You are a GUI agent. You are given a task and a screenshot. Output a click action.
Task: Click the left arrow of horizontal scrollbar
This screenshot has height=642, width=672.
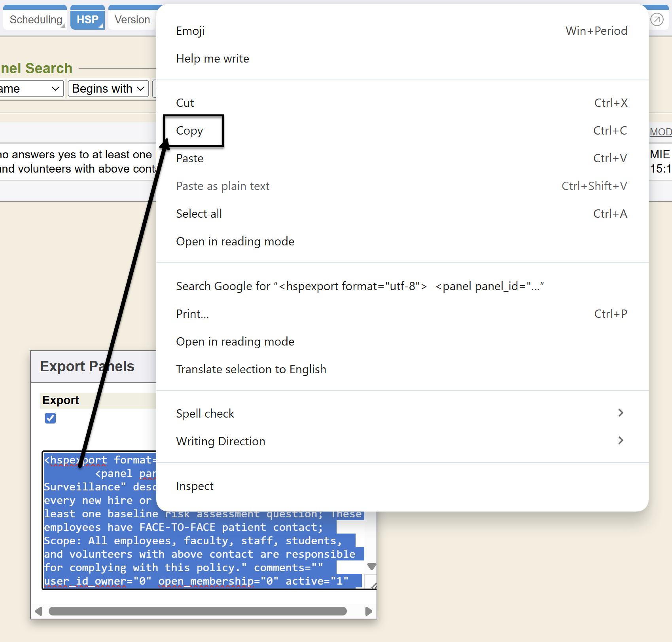(x=39, y=611)
